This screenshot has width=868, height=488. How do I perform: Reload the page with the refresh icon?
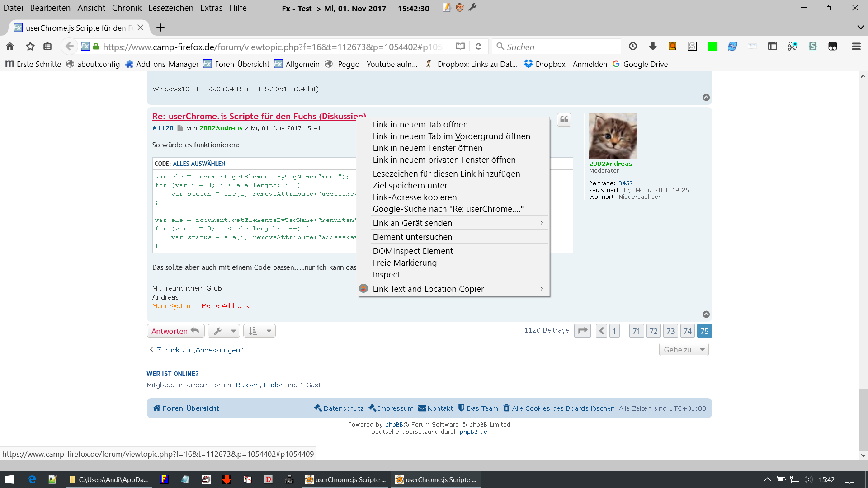(479, 47)
